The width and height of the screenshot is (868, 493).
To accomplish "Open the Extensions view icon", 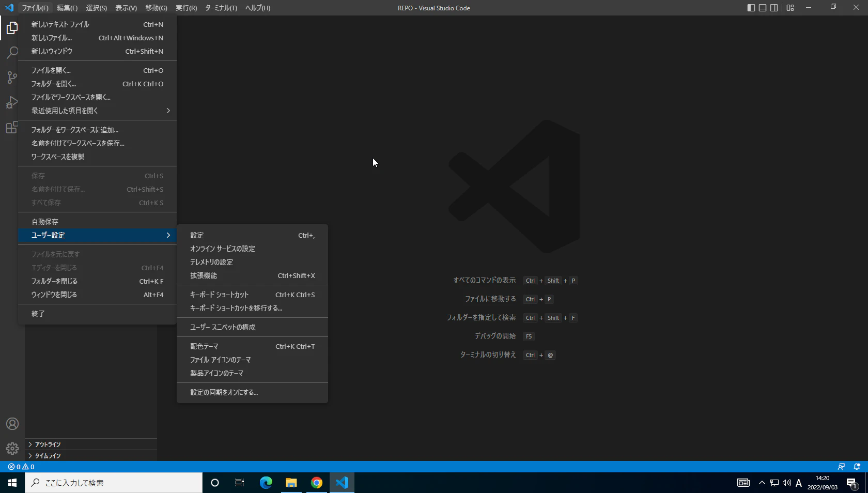I will pos(12,127).
